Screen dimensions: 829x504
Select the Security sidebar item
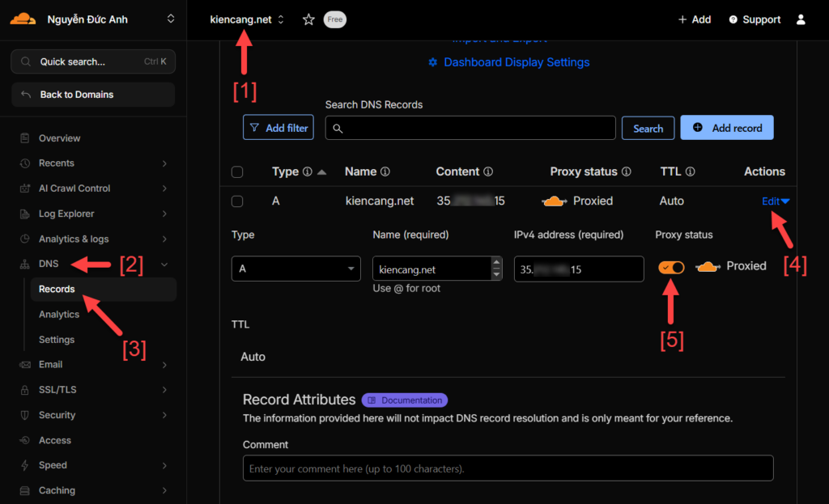(x=57, y=414)
